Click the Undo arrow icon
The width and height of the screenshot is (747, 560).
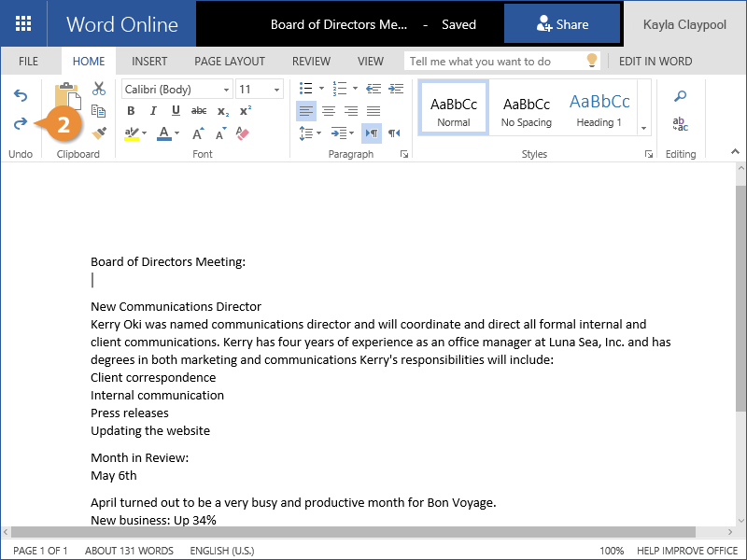pos(21,95)
